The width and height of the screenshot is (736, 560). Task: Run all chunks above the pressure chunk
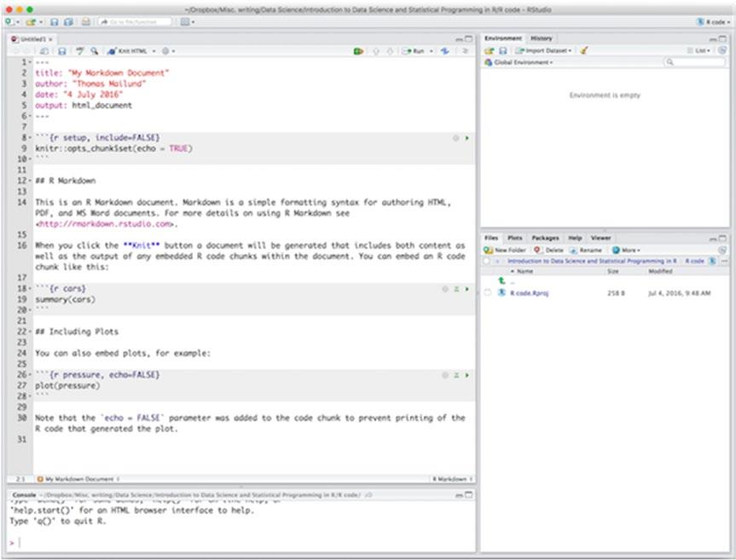(x=456, y=375)
